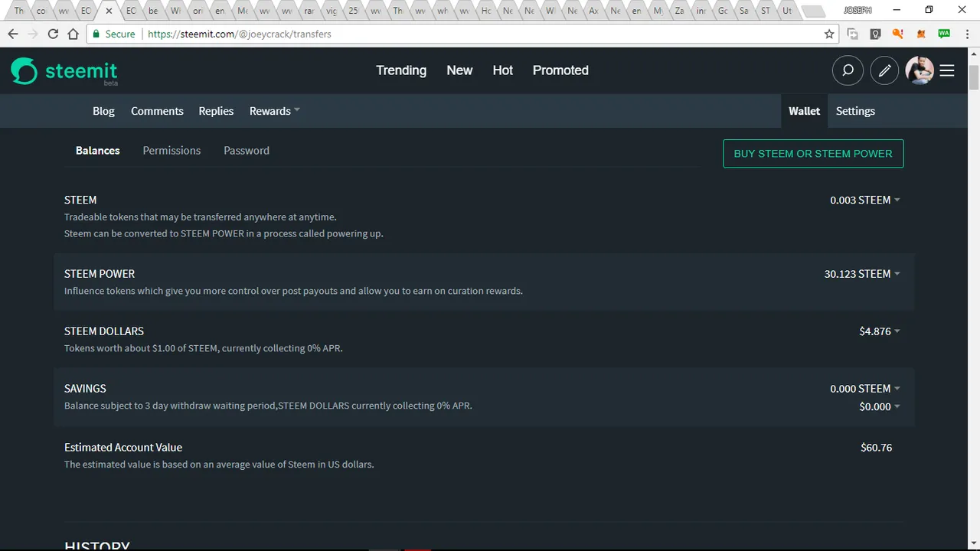The image size is (980, 551).
Task: Click the $60.76 account value
Action: 877,448
